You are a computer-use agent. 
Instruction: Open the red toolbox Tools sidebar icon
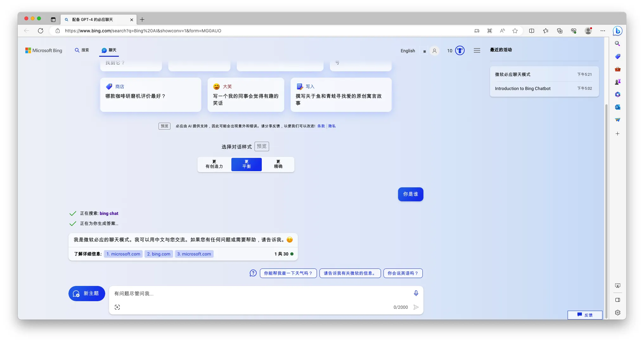pyautogui.click(x=617, y=69)
